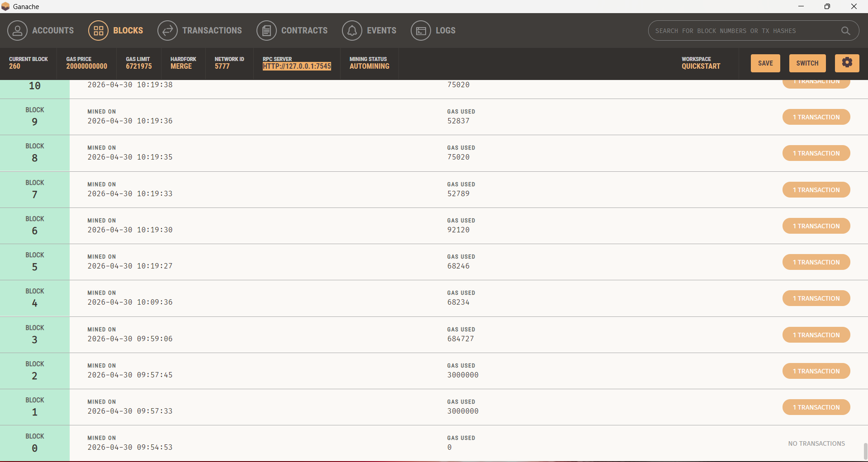View the 1 transaction of block 3

pos(816,335)
